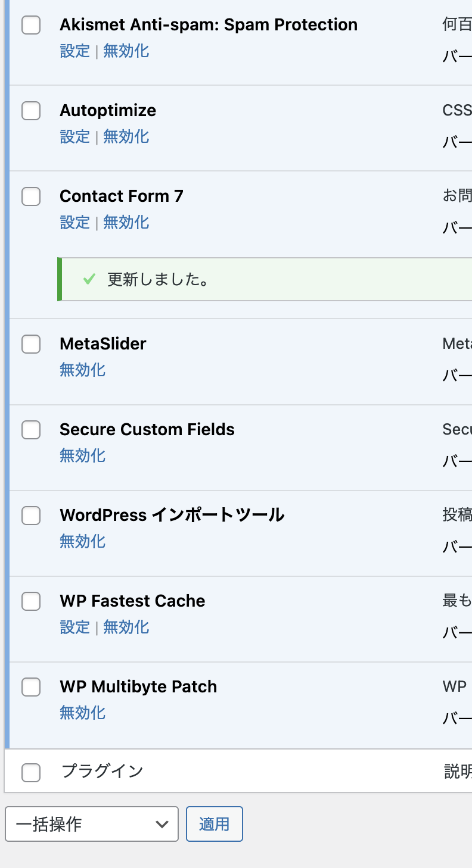The height and width of the screenshot is (868, 472).
Task: Toggle the select-all プラグイン footer checkbox
Action: pyautogui.click(x=31, y=772)
